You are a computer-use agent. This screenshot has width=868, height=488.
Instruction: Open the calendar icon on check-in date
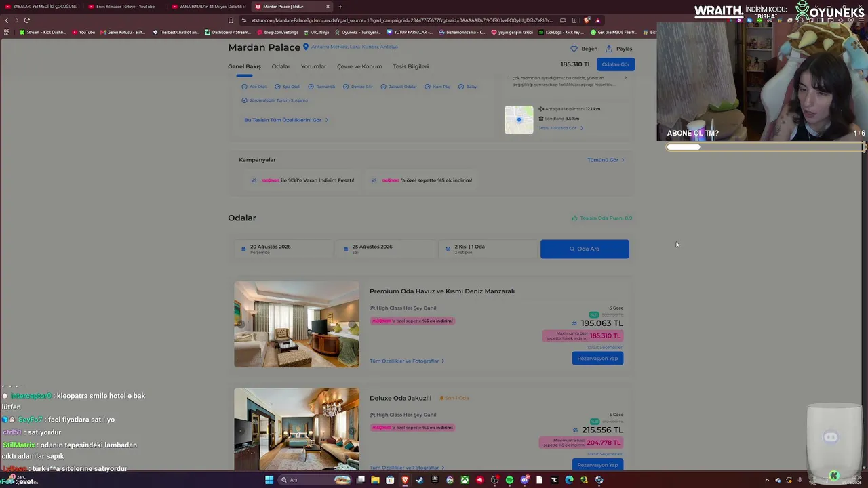[x=243, y=249]
